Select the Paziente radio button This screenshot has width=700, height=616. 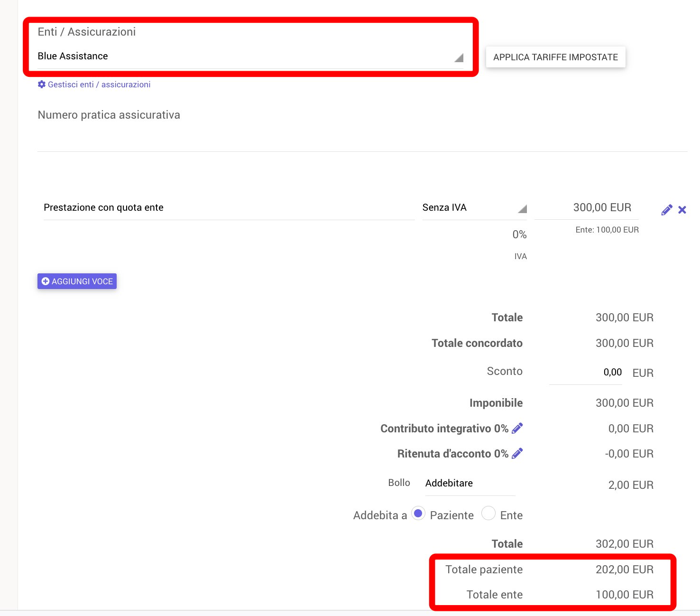tap(418, 513)
